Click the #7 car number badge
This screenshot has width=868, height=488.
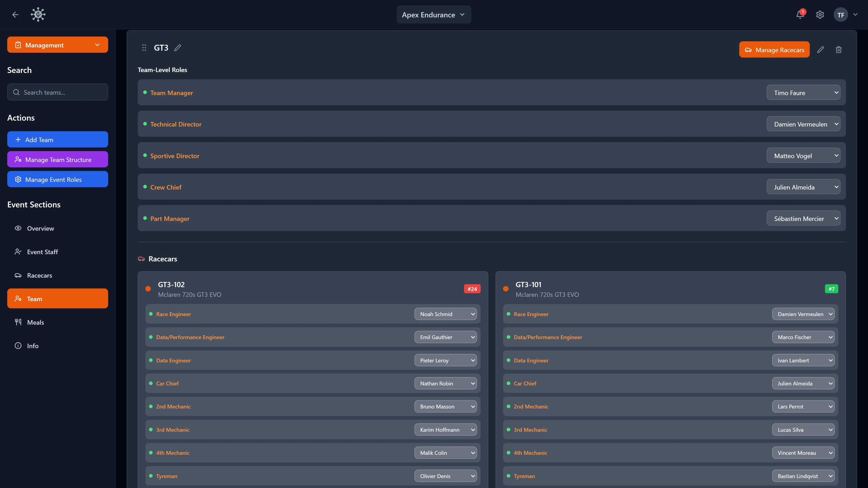tap(831, 289)
